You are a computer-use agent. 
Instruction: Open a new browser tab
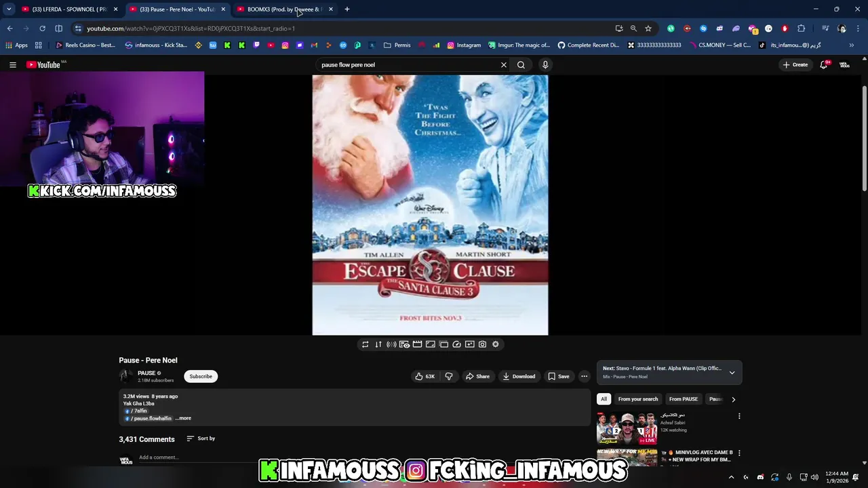tap(347, 9)
